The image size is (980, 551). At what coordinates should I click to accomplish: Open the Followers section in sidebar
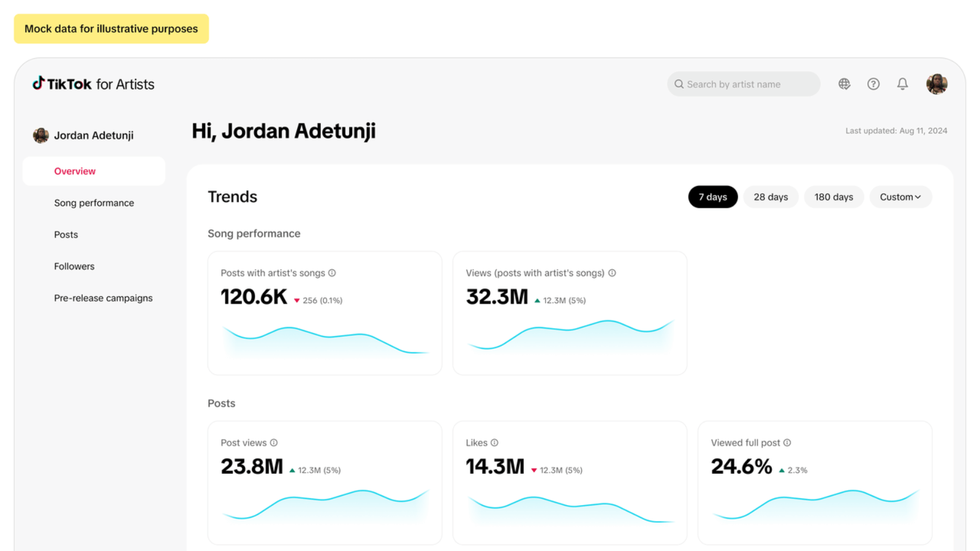pos(74,266)
